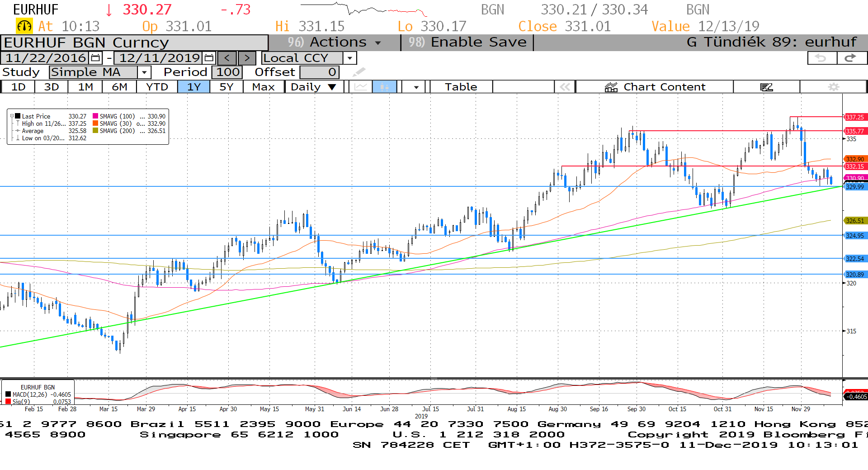Click the 326.51 SMA 200 axis label
Image resolution: width=868 pixels, height=470 pixels.
click(855, 221)
